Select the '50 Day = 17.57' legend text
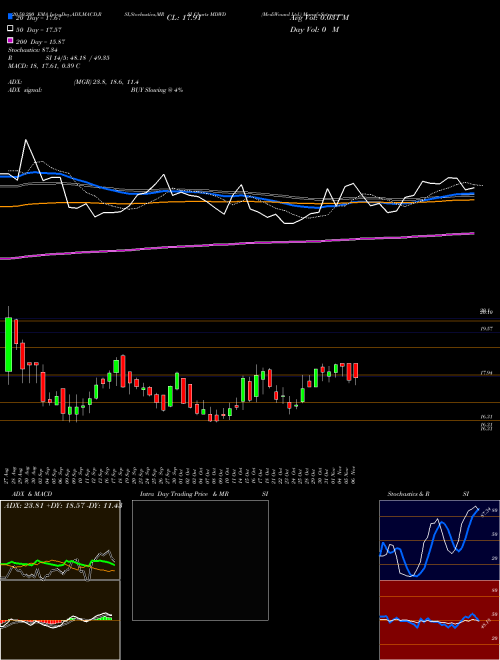The height and width of the screenshot is (660, 500). pos(39,30)
